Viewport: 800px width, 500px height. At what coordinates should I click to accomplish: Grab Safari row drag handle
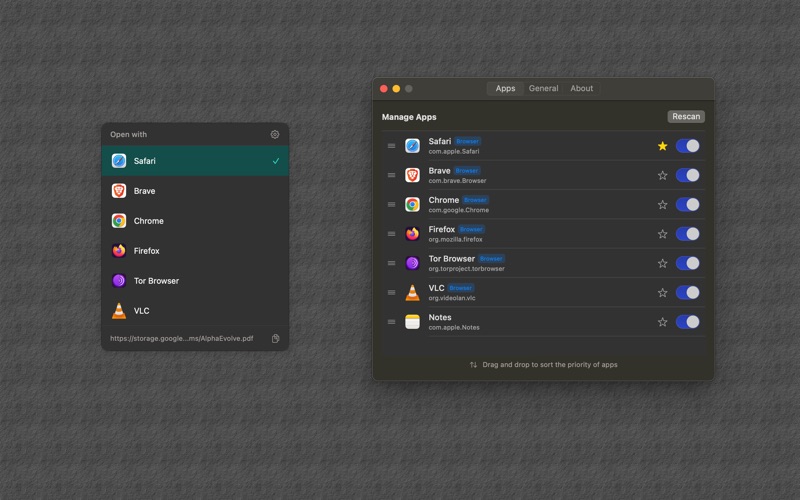click(x=391, y=146)
